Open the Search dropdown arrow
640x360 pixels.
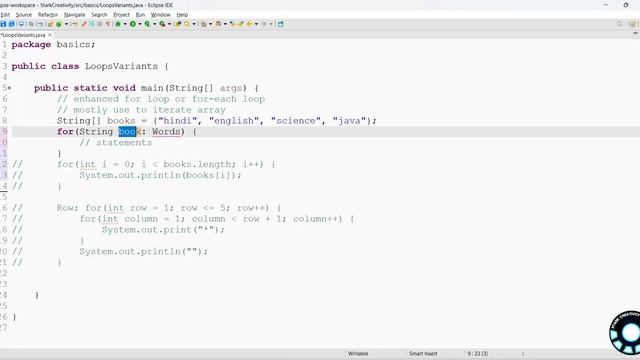(x=194, y=24)
